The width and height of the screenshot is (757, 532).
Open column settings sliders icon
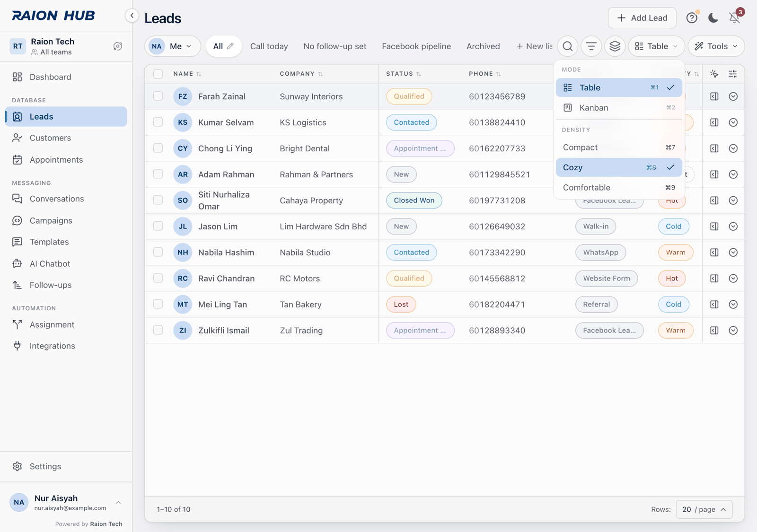732,74
